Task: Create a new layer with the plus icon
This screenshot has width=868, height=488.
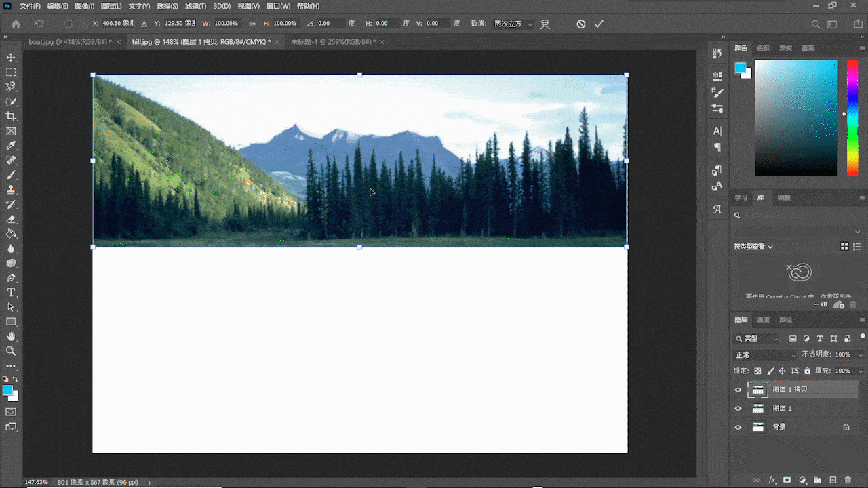Action: (833, 480)
